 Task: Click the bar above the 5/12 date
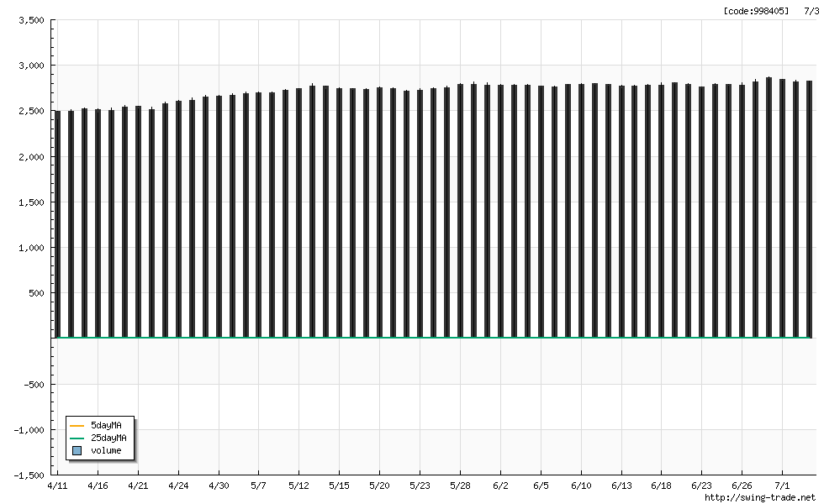point(299,213)
